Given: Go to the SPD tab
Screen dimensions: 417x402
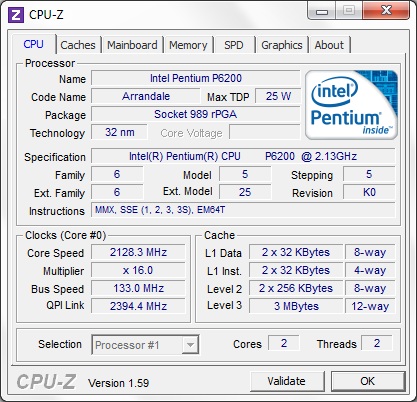Looking at the screenshot, I should coord(233,45).
